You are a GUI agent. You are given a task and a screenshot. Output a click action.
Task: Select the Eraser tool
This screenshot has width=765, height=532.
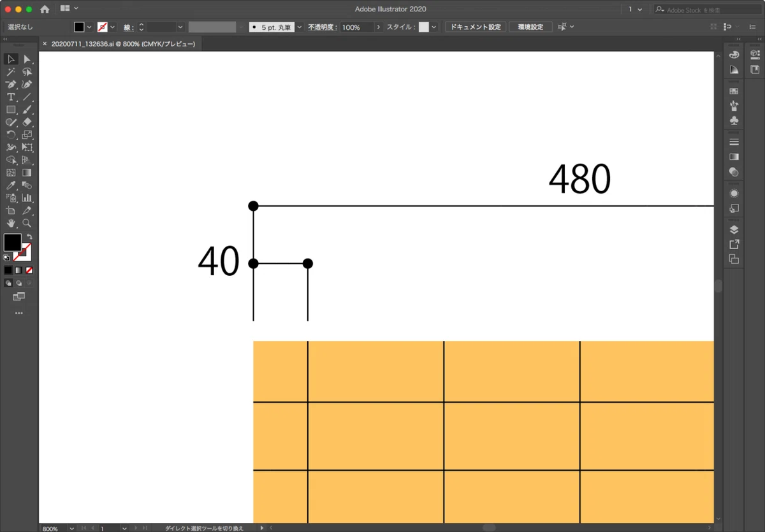(x=27, y=122)
